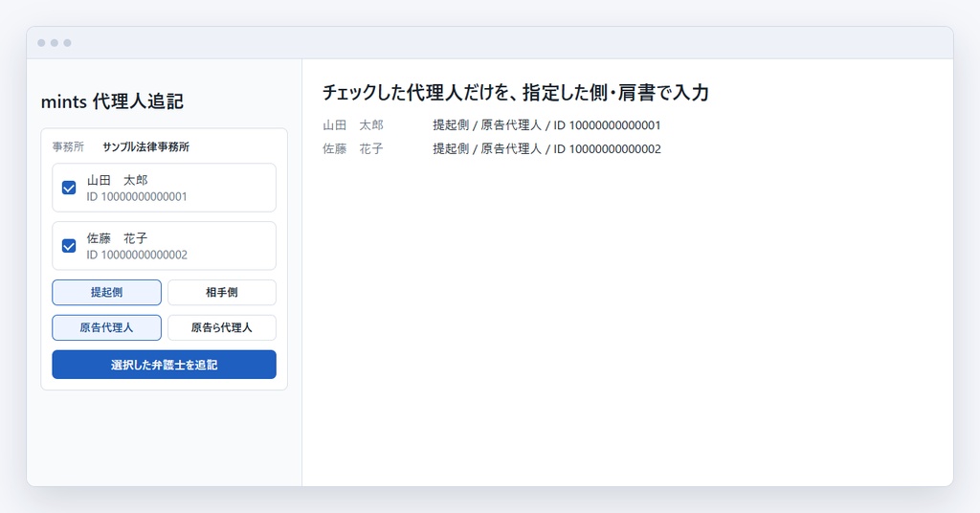Click 提起側 / 原告代理人 / ID 10000000000002 result line

pos(546,148)
